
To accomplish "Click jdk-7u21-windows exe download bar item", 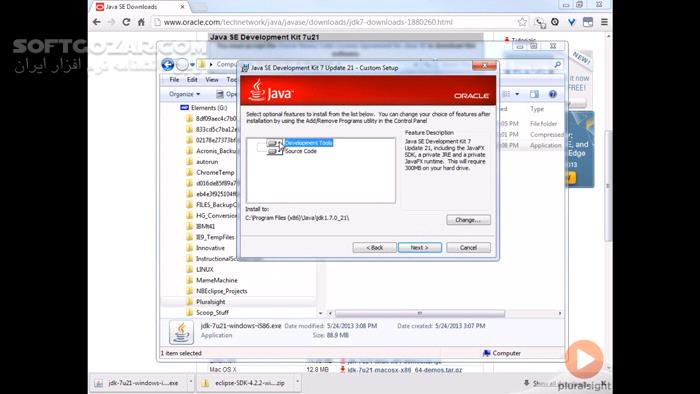I will pyautogui.click(x=140, y=383).
